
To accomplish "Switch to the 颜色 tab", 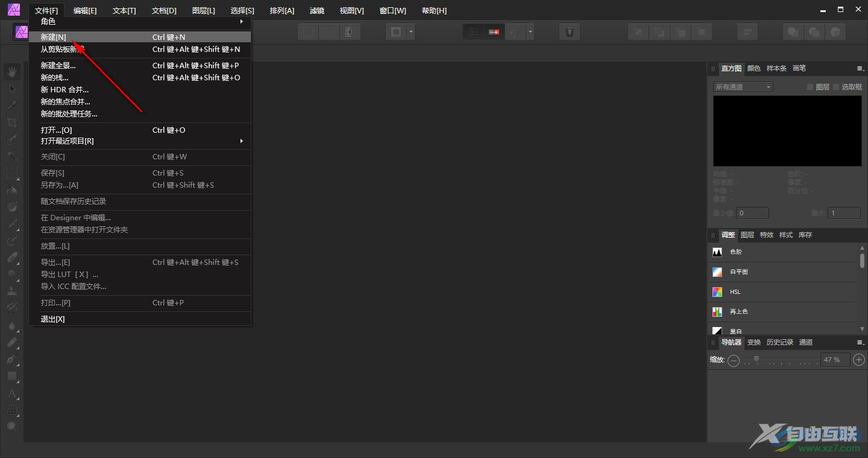I will 754,68.
